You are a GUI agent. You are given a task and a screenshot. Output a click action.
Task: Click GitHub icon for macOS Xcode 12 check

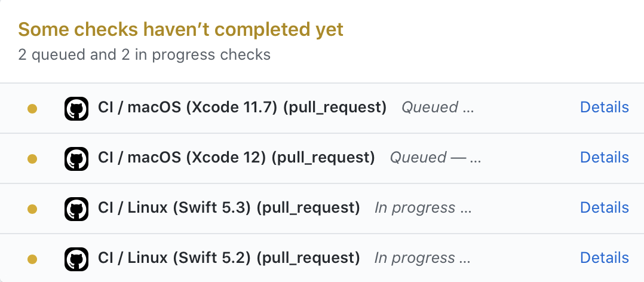76,159
